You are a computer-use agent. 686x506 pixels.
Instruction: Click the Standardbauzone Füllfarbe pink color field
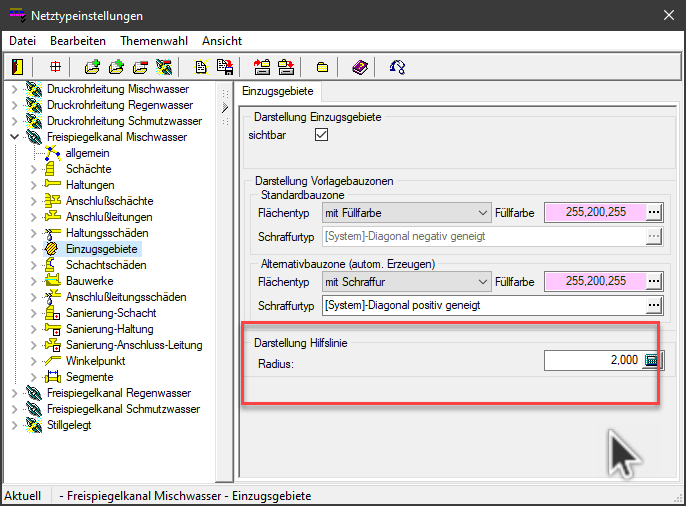click(594, 213)
